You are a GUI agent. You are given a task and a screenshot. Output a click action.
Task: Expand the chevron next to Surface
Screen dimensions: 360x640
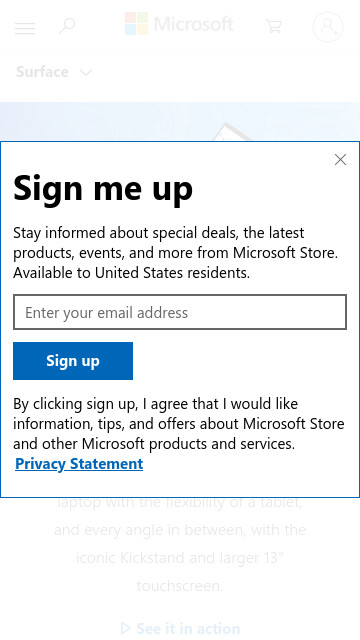point(86,73)
